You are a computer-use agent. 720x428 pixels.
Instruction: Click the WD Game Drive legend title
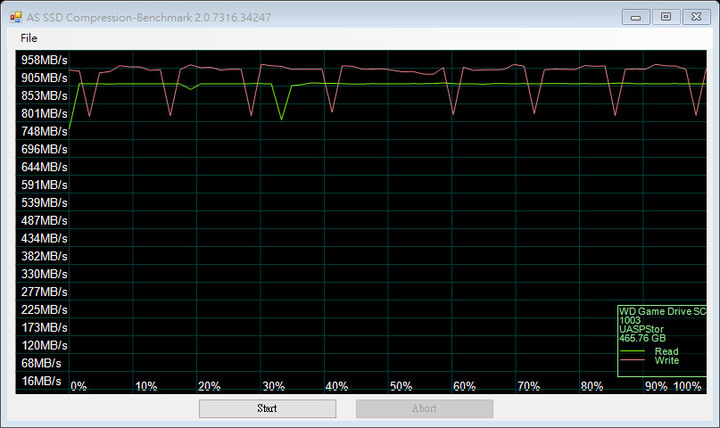pos(663,311)
